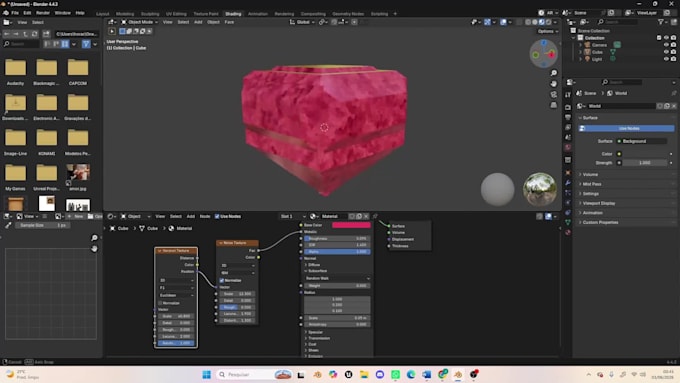680x383 pixels.
Task: Click Add in 3D viewport header
Action: (198, 22)
